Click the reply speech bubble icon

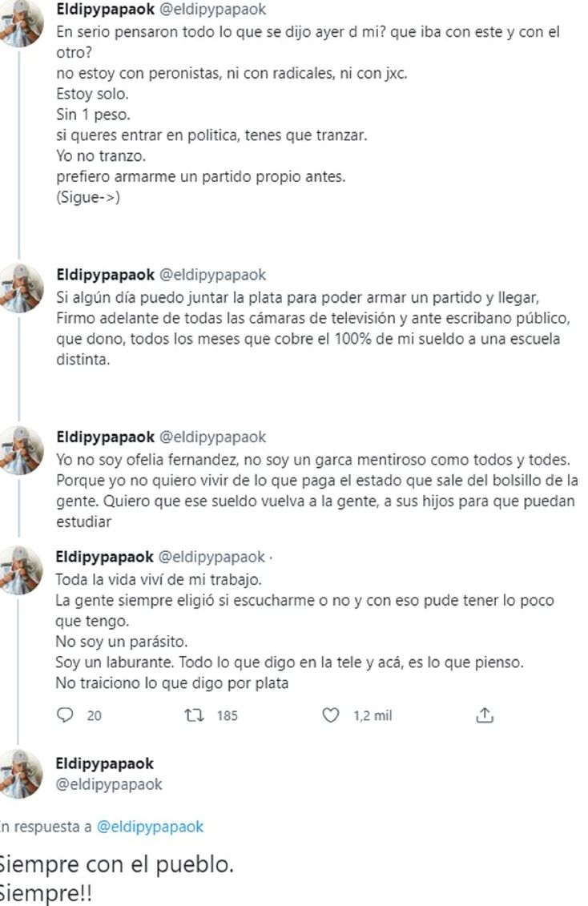[x=65, y=715]
